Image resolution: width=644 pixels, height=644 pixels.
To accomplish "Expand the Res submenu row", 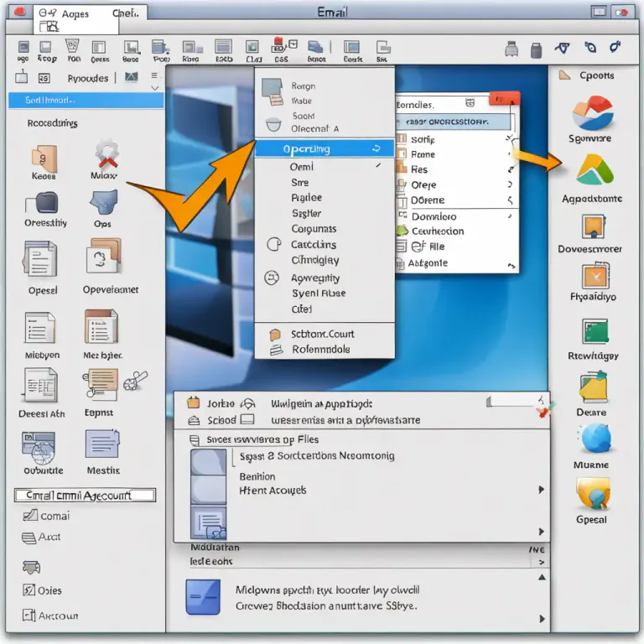I will click(456, 169).
